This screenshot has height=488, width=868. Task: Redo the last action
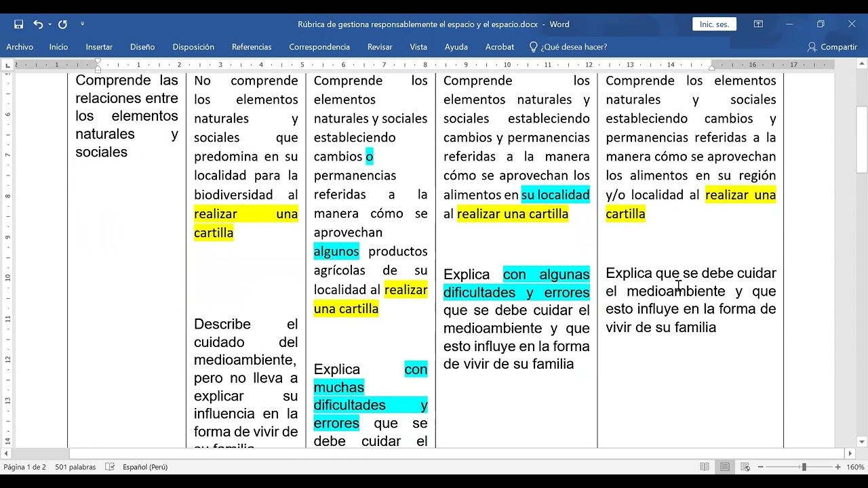tap(62, 24)
